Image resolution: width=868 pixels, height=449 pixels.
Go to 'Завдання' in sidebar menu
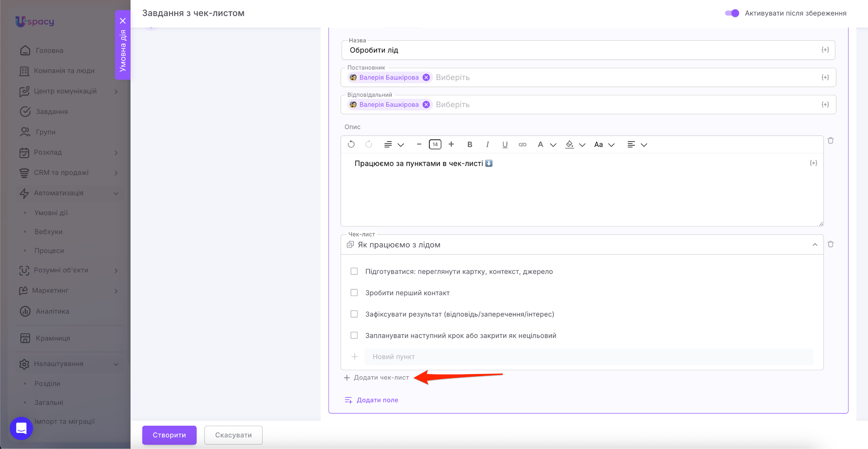pos(52,111)
